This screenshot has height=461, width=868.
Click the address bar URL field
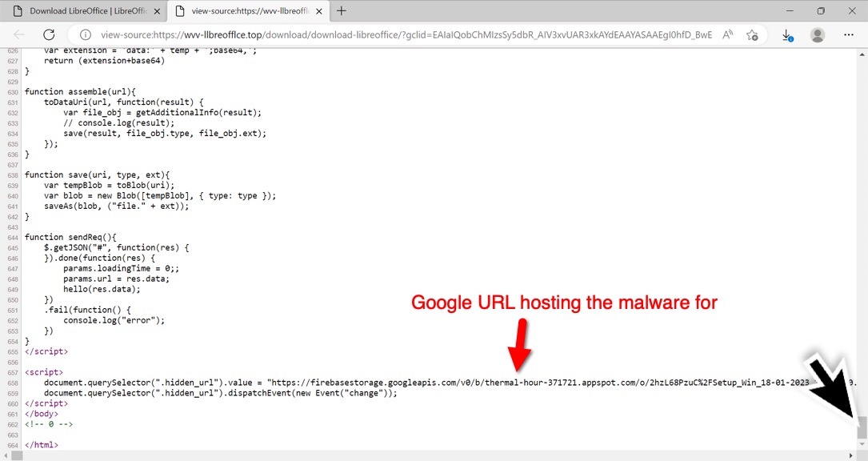[x=406, y=35]
